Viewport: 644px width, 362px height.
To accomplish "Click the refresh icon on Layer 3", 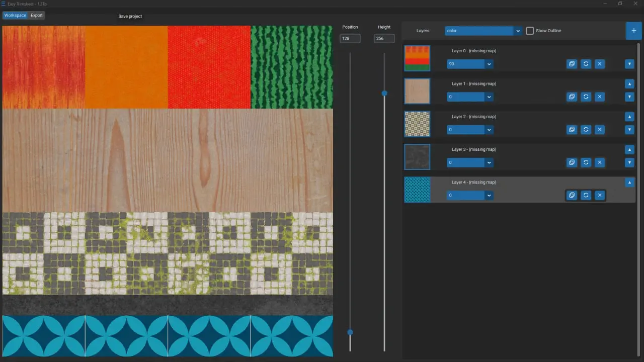I will [x=586, y=162].
